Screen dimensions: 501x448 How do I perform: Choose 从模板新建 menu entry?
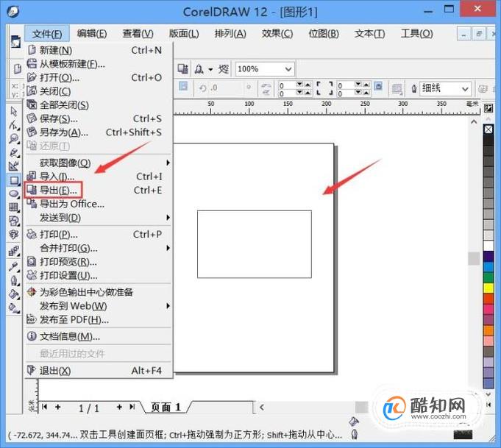pos(99,64)
